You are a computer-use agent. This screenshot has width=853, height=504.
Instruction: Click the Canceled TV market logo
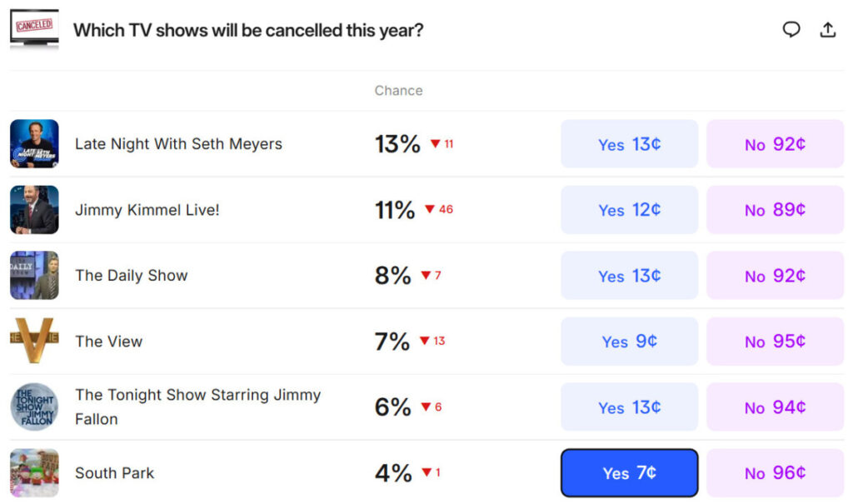pyautogui.click(x=34, y=29)
